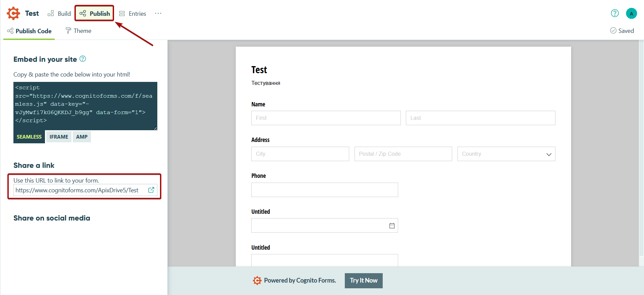Screen dimensions: 644x295
Task: Expand the Country dropdown
Action: pos(506,154)
